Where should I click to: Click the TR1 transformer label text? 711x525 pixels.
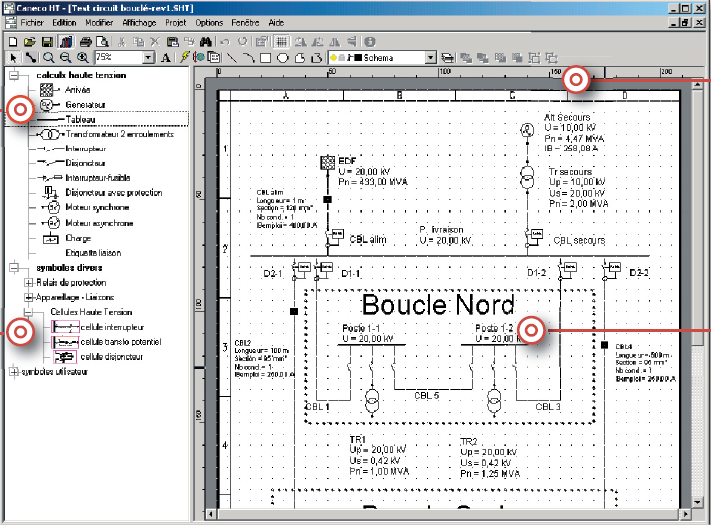click(357, 439)
